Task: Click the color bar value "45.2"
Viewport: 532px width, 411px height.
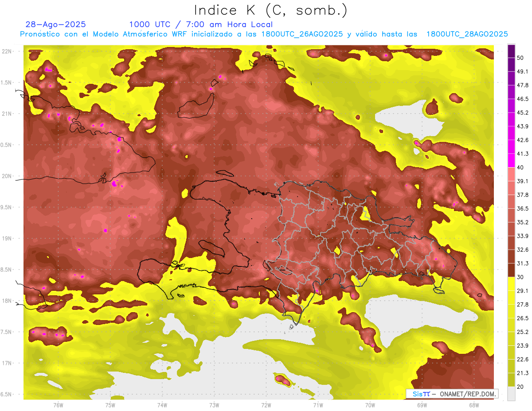Action: [x=523, y=113]
